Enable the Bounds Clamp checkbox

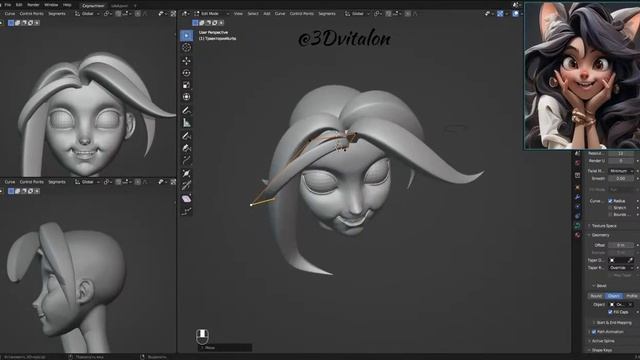point(611,214)
